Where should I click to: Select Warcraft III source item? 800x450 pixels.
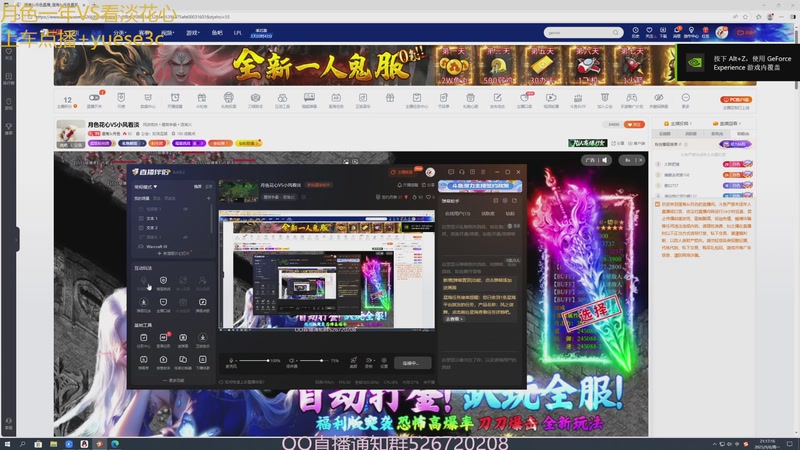click(x=156, y=246)
